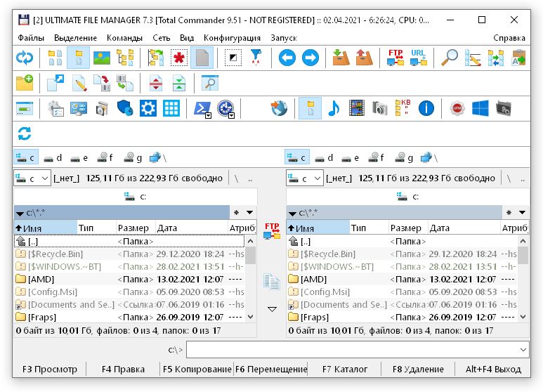Switch to brief file list view
Image resolution: width=543 pixels, height=392 pixels.
(55, 58)
